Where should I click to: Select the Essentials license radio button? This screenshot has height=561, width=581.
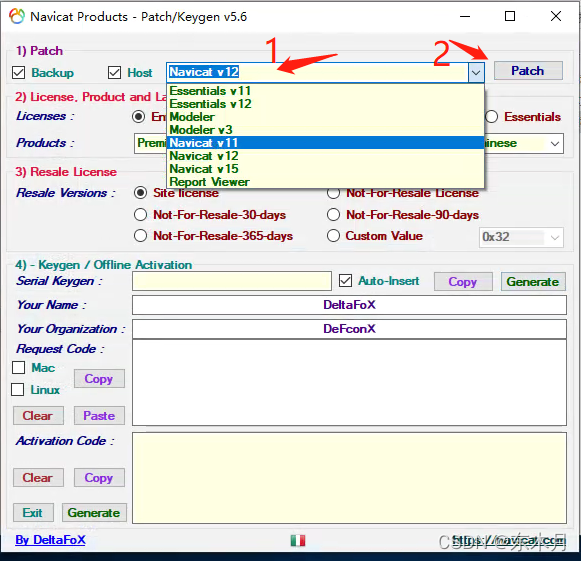[491, 117]
